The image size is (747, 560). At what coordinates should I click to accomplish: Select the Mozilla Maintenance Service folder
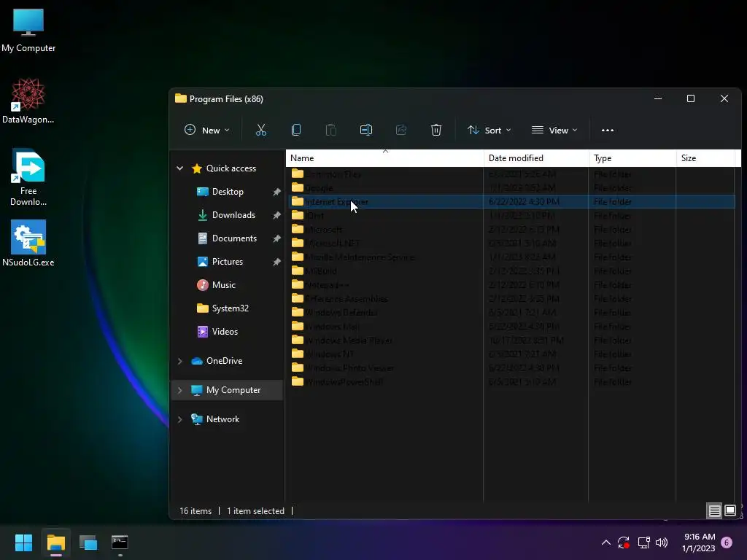click(511, 257)
